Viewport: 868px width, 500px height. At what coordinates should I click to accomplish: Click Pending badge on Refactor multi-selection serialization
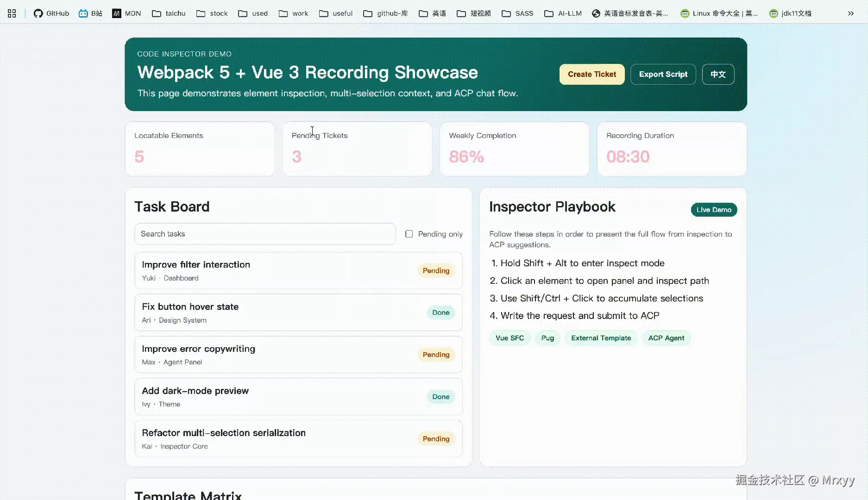[x=436, y=439]
